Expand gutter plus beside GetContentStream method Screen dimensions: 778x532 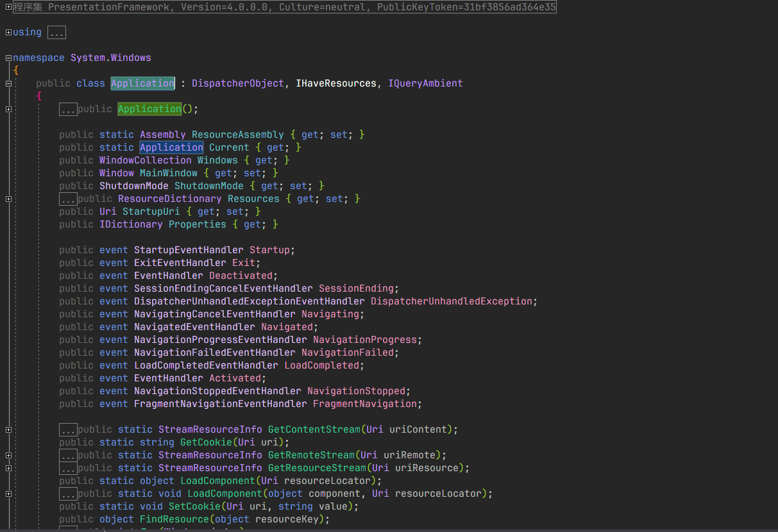[x=8, y=429]
